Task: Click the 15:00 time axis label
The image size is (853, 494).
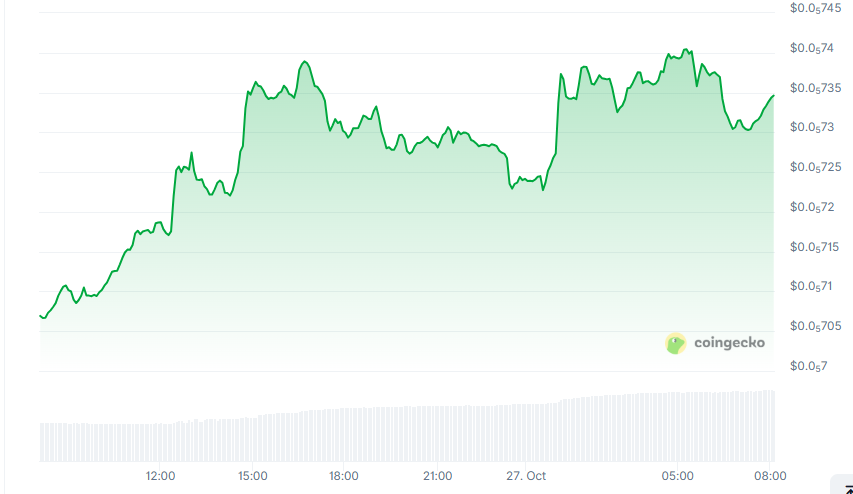Action: click(x=252, y=476)
